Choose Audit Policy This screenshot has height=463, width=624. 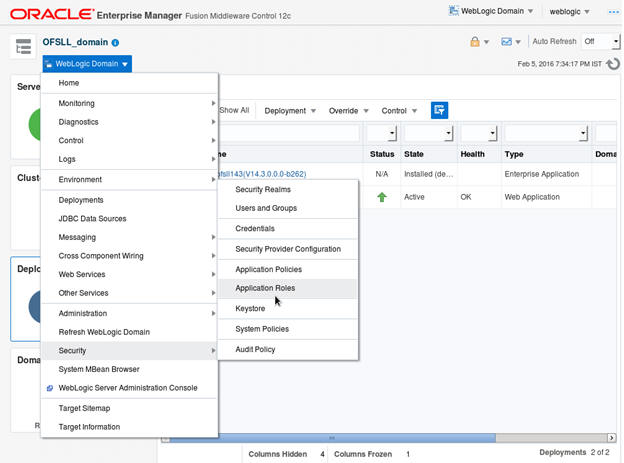click(x=288, y=350)
